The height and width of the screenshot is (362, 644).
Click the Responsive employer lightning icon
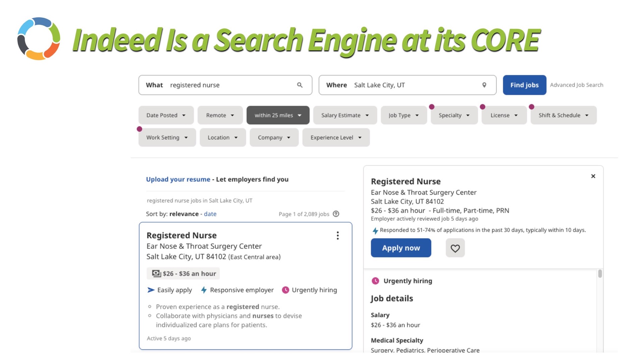click(x=204, y=290)
